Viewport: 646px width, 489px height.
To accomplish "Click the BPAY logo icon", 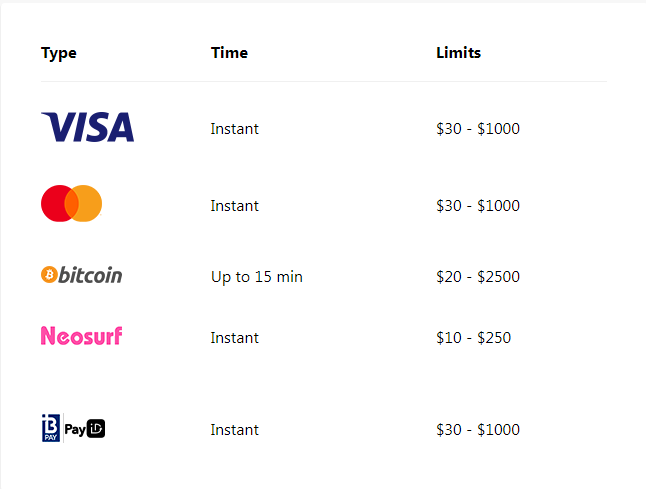I will coord(51,428).
